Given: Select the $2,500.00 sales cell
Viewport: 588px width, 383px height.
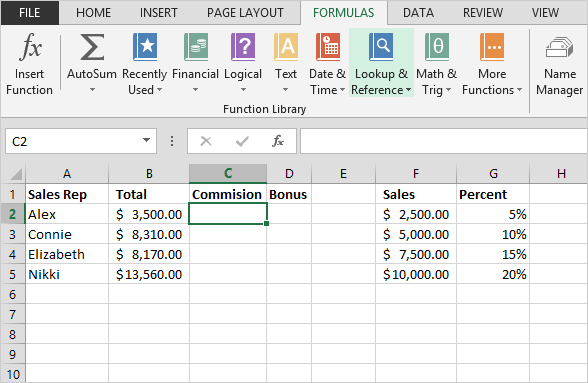Looking at the screenshot, I should pos(416,214).
